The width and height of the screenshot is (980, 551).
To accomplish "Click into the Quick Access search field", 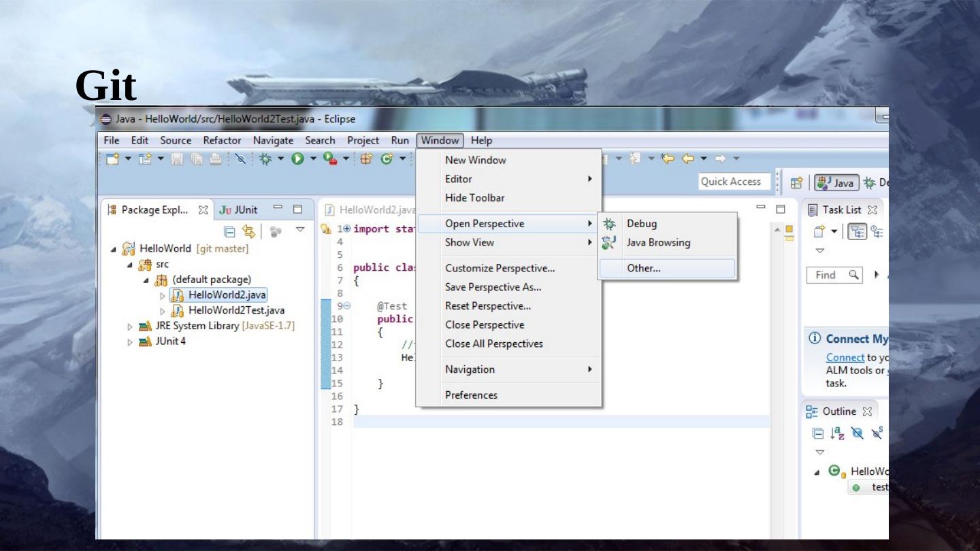I will click(734, 182).
